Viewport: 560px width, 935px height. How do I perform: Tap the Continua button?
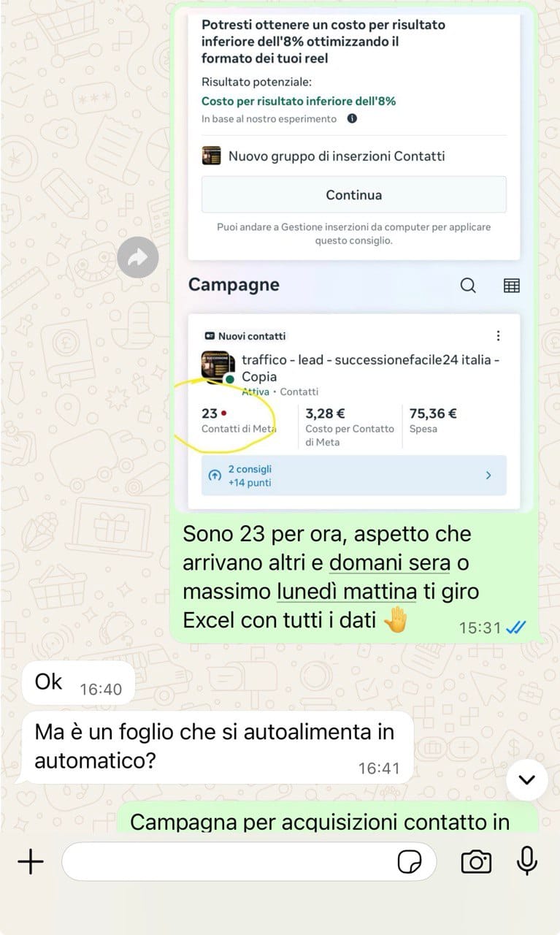(x=354, y=195)
